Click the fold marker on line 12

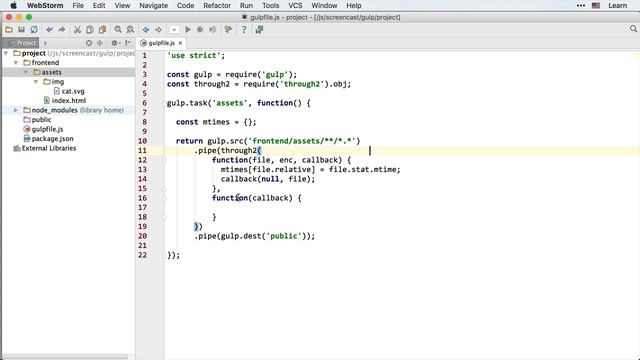[x=164, y=160]
